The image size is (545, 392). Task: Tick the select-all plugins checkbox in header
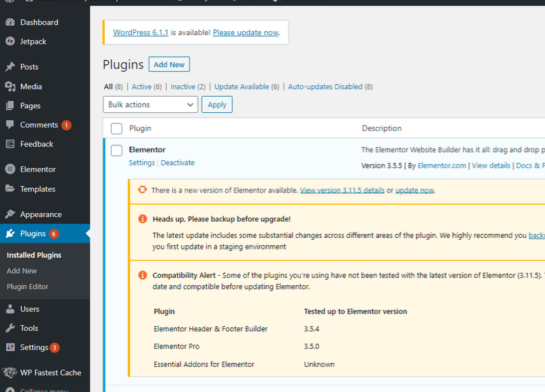116,128
